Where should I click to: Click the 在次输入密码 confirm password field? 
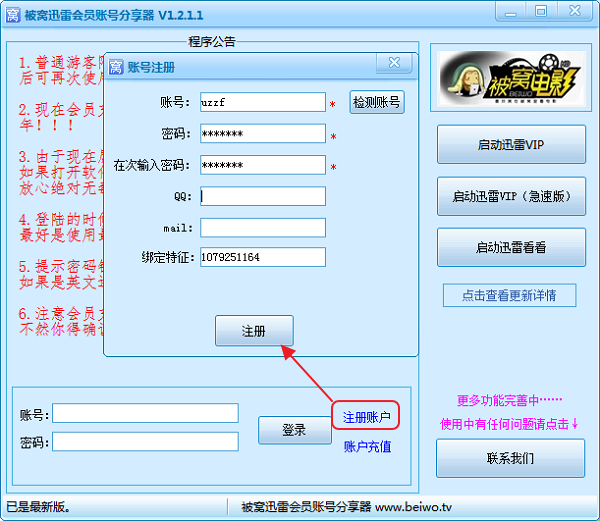coord(262,165)
